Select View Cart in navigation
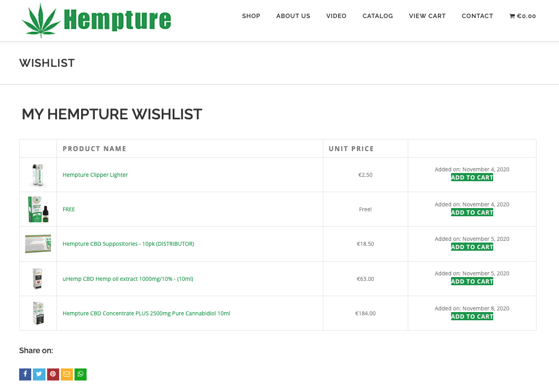 click(427, 16)
